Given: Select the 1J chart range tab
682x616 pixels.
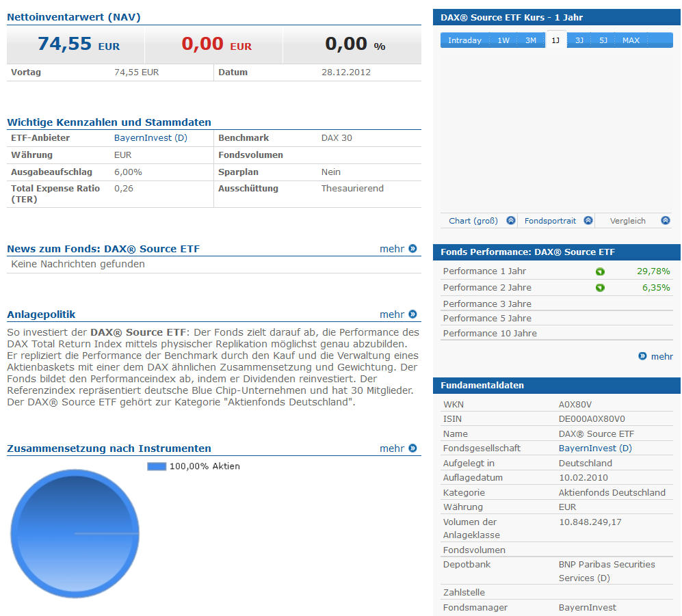Looking at the screenshot, I should click(556, 40).
